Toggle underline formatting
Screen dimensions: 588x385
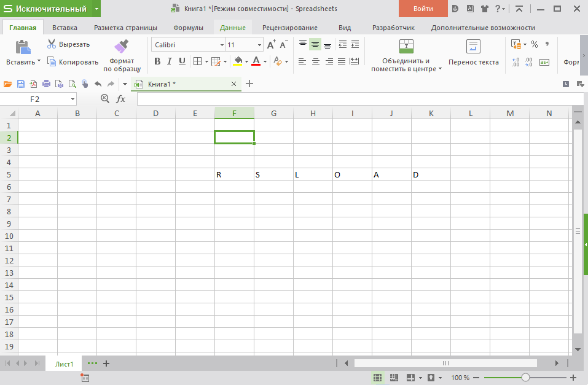tap(182, 61)
